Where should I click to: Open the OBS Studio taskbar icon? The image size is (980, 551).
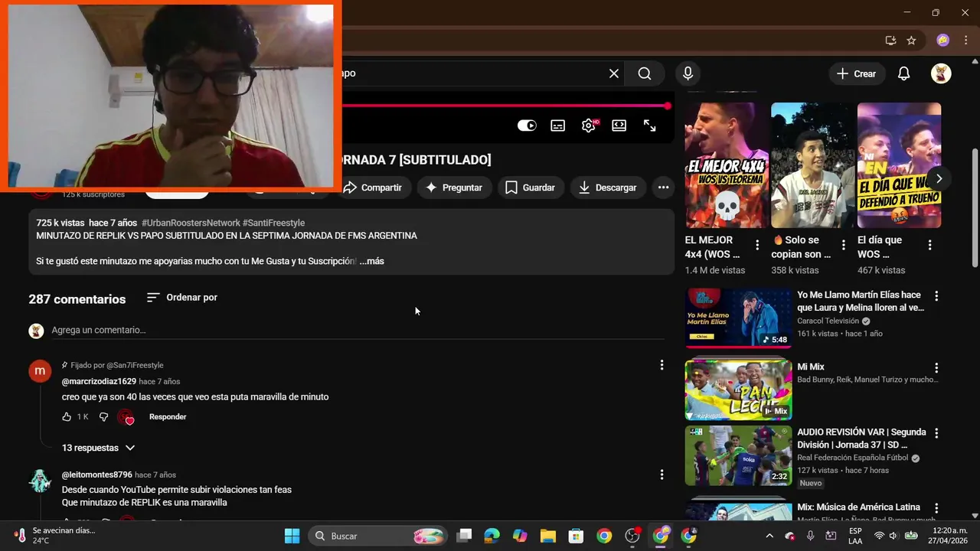pos(632,536)
